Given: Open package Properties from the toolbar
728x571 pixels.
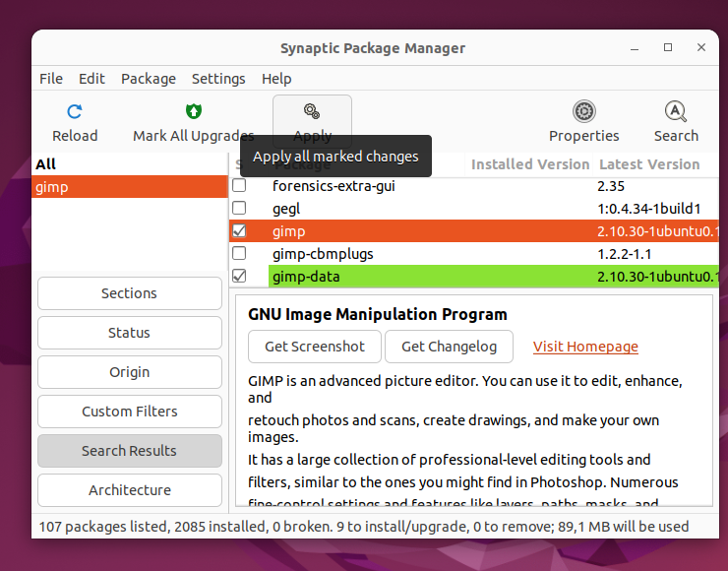Looking at the screenshot, I should [583, 111].
